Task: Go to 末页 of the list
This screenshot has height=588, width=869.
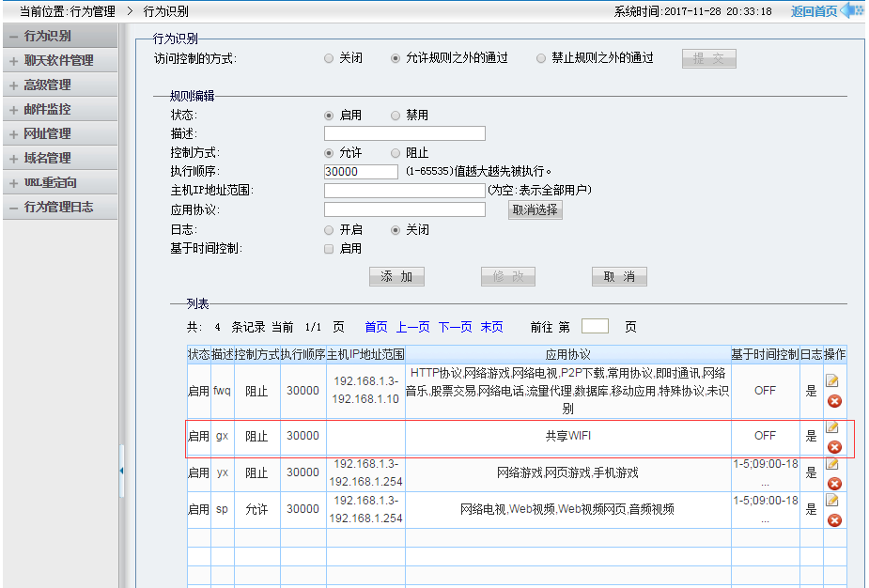Action: point(491,327)
